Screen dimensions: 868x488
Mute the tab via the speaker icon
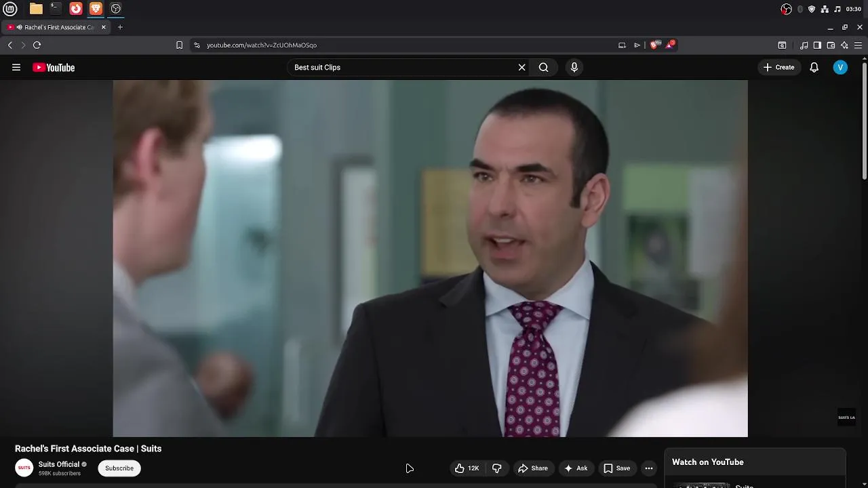point(20,27)
